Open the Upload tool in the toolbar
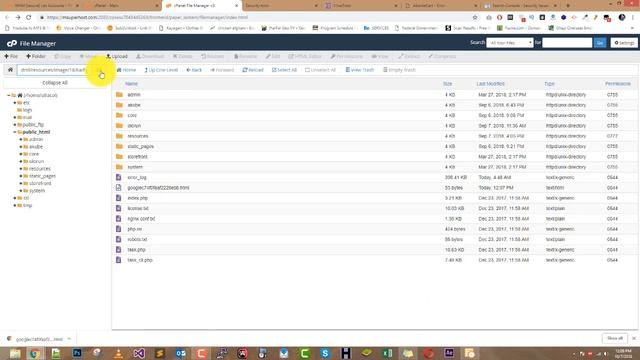 117,56
